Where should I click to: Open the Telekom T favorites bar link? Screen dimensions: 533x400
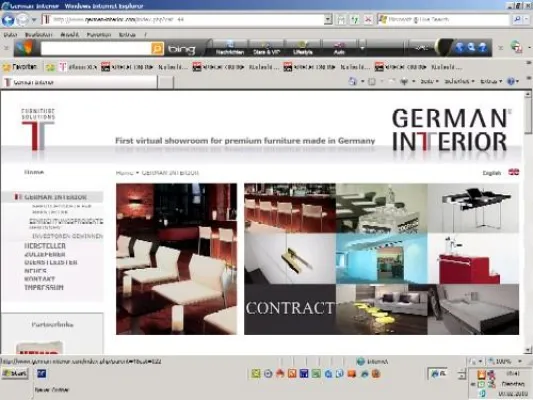[78, 67]
